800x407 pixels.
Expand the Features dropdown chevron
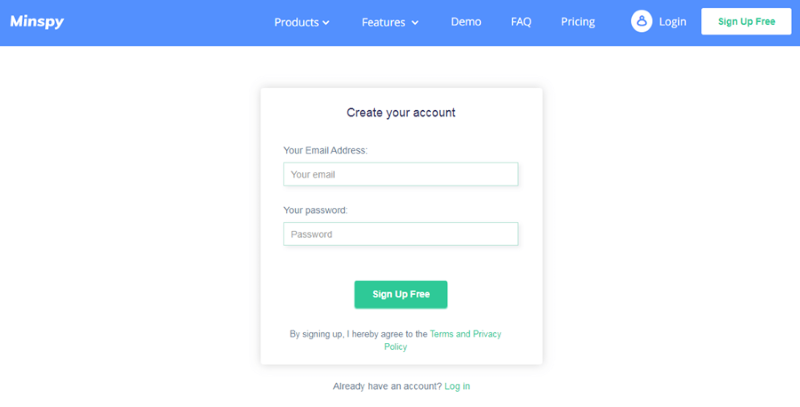[415, 22]
